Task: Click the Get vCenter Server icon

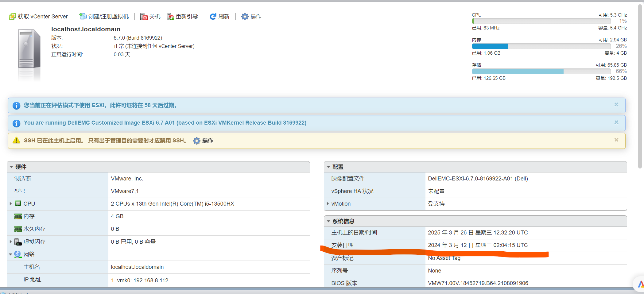Action: pos(12,17)
